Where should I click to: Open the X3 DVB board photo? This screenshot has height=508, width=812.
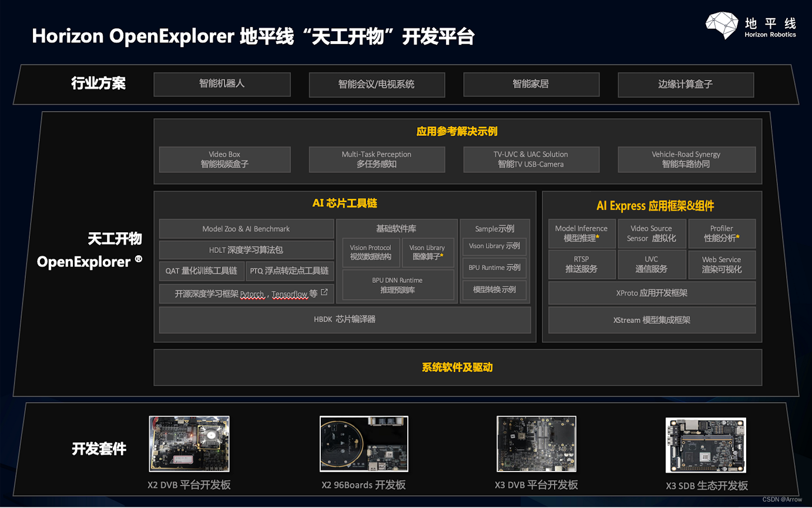[x=536, y=444]
